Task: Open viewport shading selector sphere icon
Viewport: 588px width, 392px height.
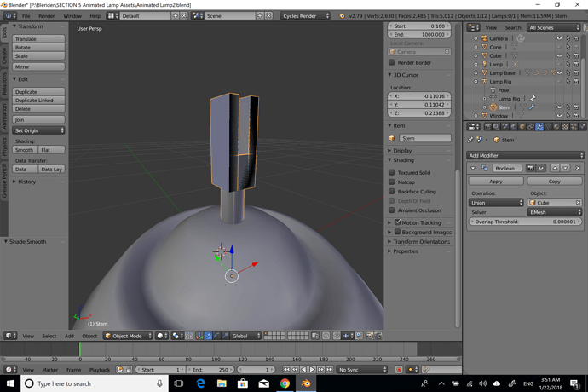Action: pos(162,336)
